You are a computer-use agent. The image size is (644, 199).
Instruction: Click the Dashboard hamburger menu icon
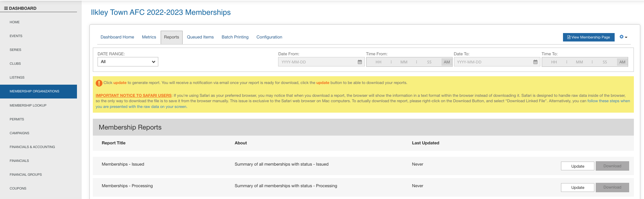pos(6,8)
